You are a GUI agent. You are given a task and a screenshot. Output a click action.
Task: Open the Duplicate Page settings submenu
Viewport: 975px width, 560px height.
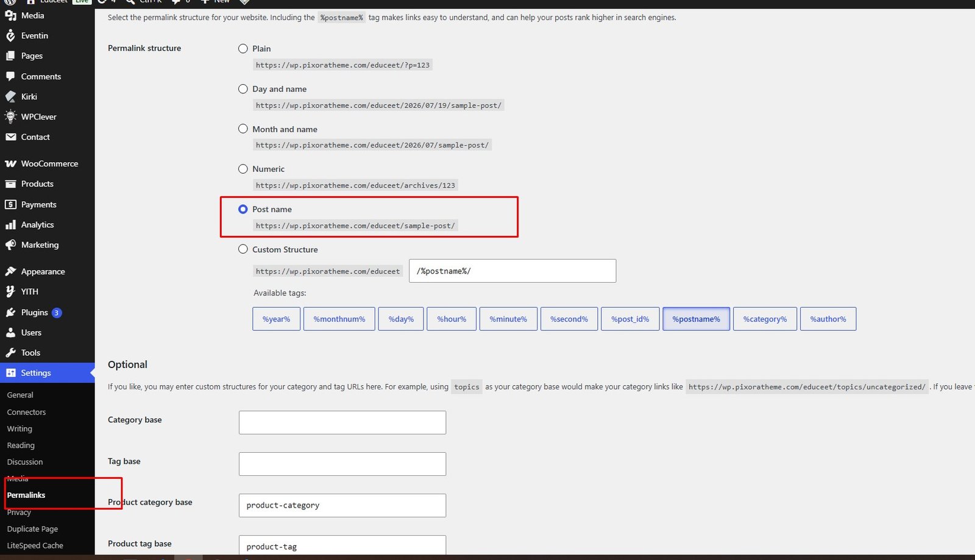tap(32, 529)
